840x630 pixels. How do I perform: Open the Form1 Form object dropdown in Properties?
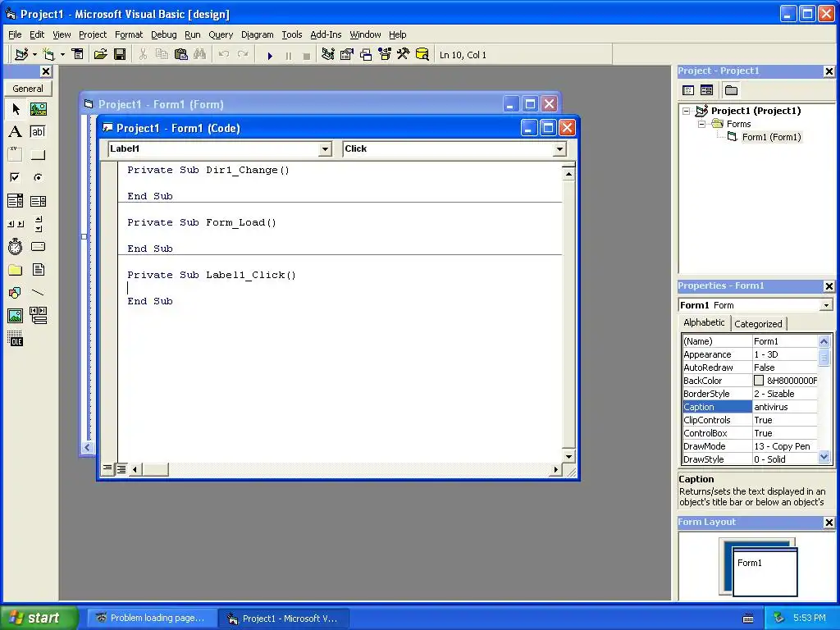(x=826, y=305)
